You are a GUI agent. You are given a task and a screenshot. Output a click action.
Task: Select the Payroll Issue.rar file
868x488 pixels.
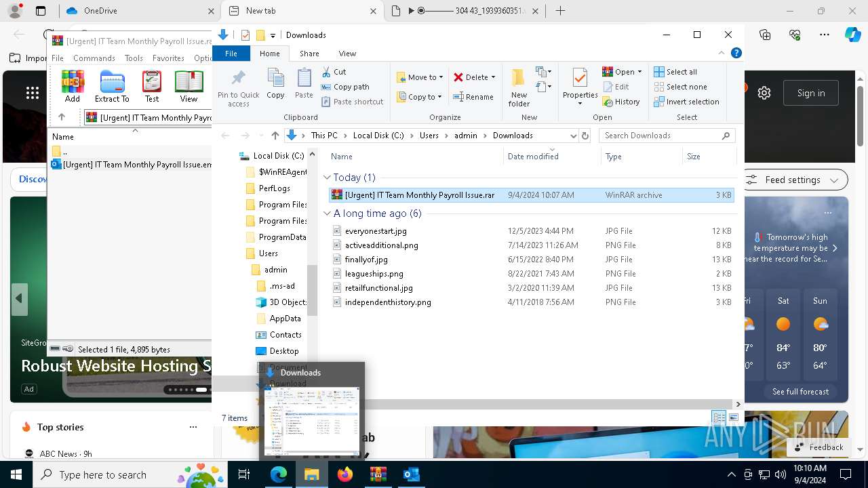(531, 195)
